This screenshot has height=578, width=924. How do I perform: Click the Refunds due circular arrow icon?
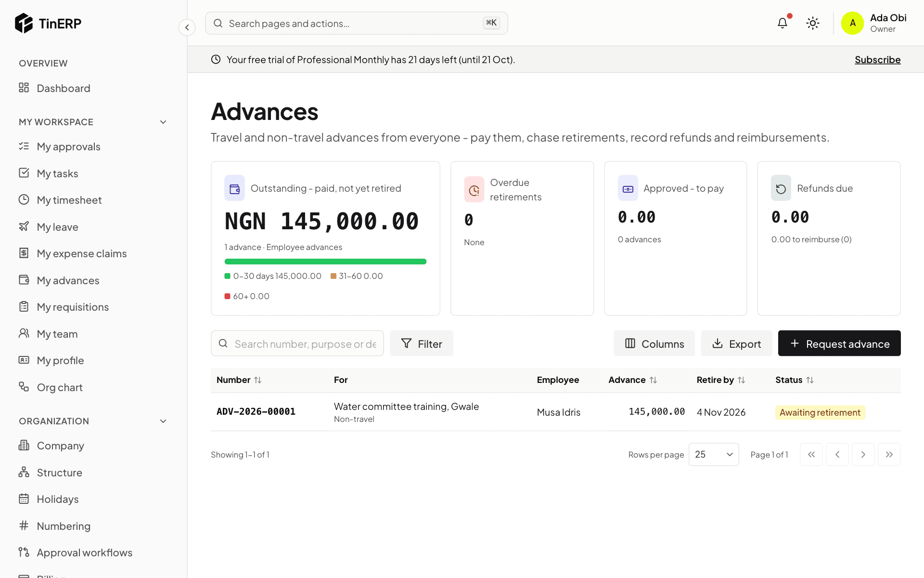point(781,188)
